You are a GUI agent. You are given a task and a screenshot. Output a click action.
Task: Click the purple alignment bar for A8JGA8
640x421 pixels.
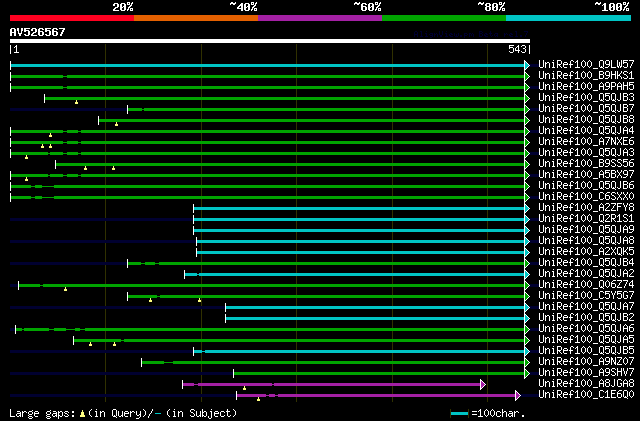pyautogui.click(x=332, y=384)
